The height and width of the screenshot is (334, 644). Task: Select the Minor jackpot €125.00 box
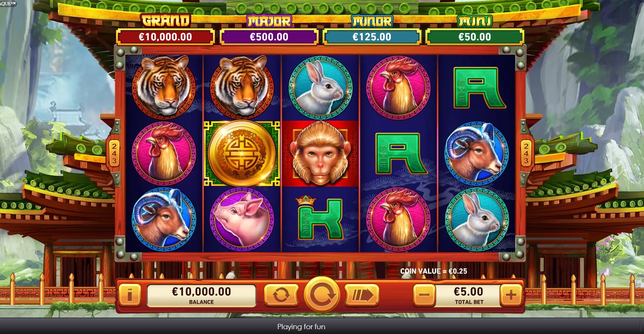point(372,37)
